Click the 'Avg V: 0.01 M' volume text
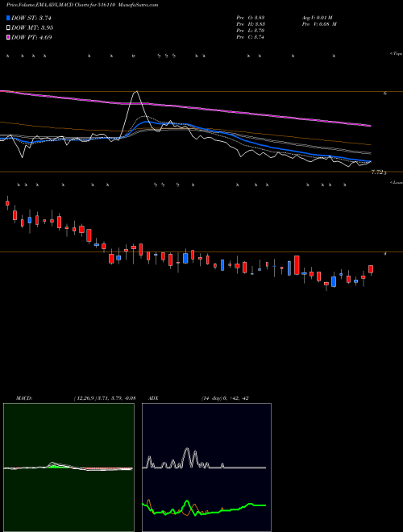 pyautogui.click(x=318, y=18)
